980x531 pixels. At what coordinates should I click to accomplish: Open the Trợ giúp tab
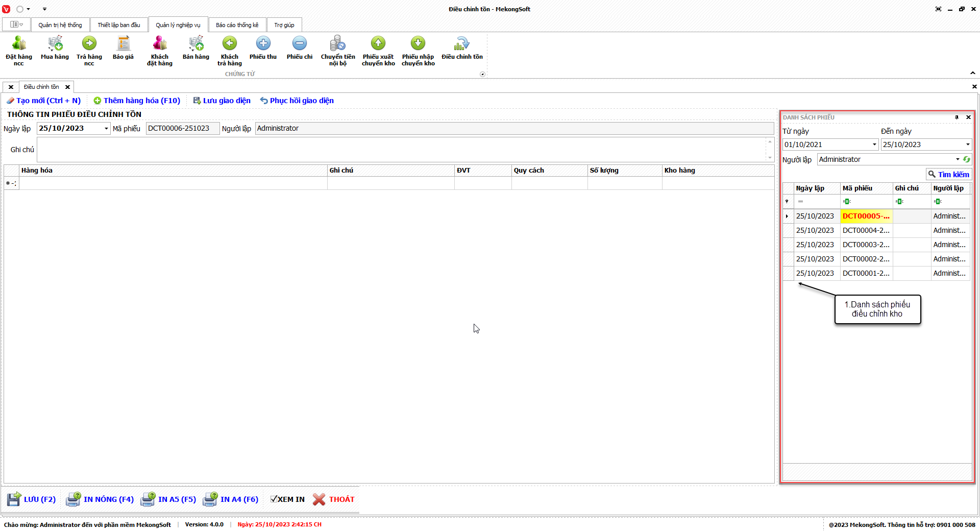(284, 25)
